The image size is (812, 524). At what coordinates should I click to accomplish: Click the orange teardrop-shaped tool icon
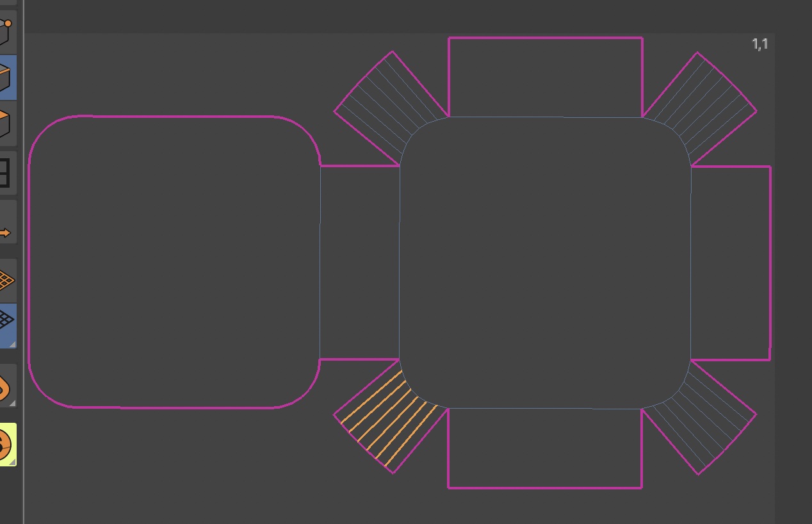[x=6, y=387]
